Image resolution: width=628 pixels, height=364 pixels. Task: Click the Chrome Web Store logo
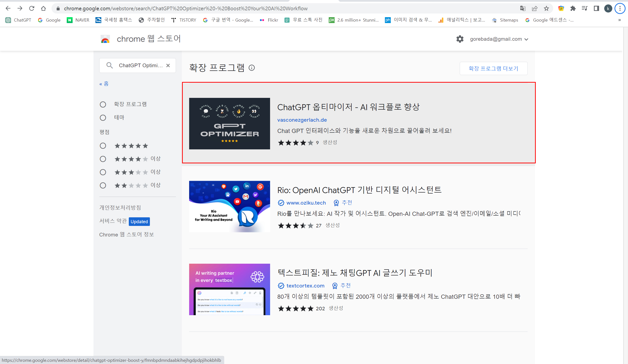click(105, 39)
